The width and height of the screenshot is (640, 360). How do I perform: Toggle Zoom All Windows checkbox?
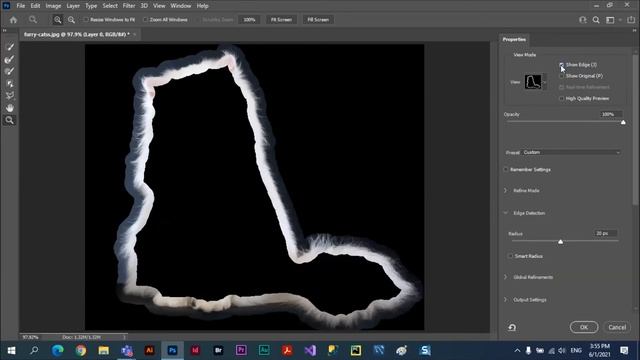[145, 20]
